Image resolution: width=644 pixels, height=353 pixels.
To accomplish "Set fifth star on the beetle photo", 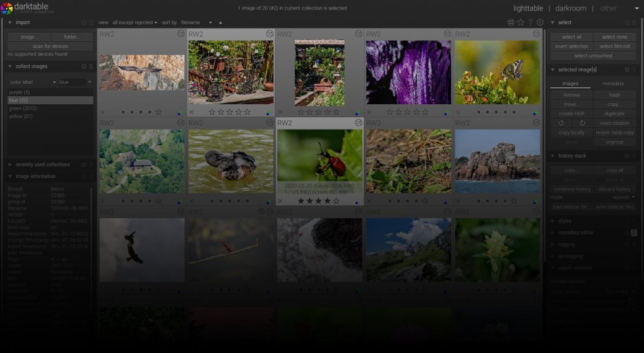I will [x=336, y=201].
